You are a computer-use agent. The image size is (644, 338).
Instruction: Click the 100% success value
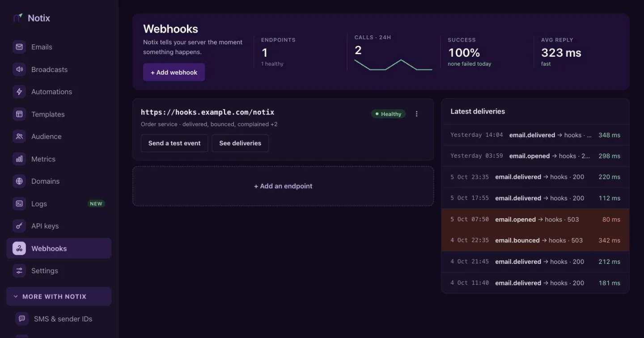click(x=464, y=53)
